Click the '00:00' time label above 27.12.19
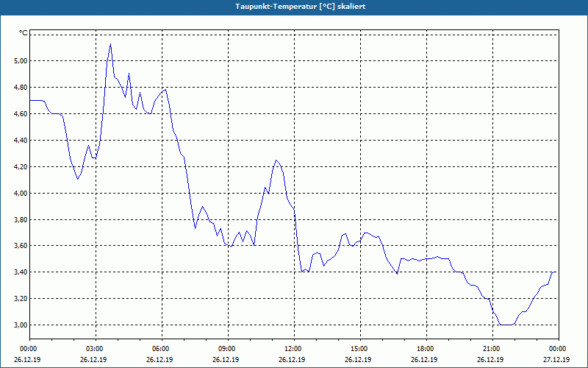Viewport: 588px width, 368px height. [x=557, y=349]
